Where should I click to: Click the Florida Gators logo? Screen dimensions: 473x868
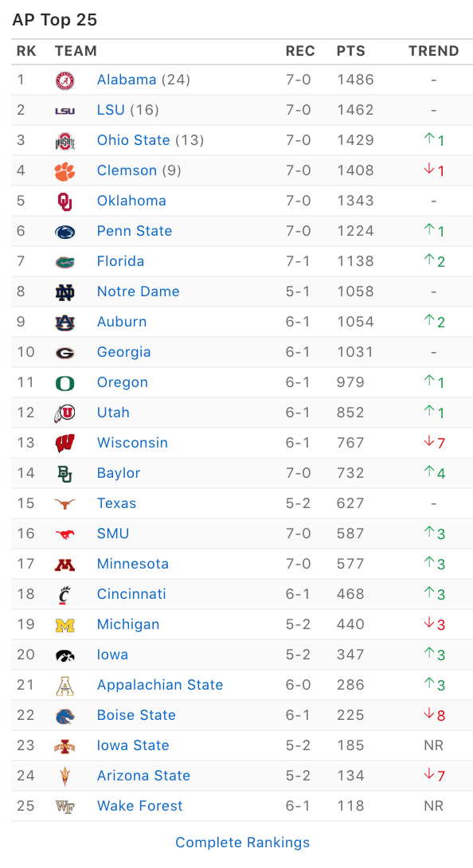tap(64, 262)
